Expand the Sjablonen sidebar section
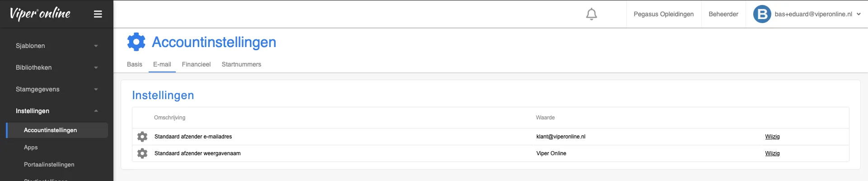 tap(56, 46)
